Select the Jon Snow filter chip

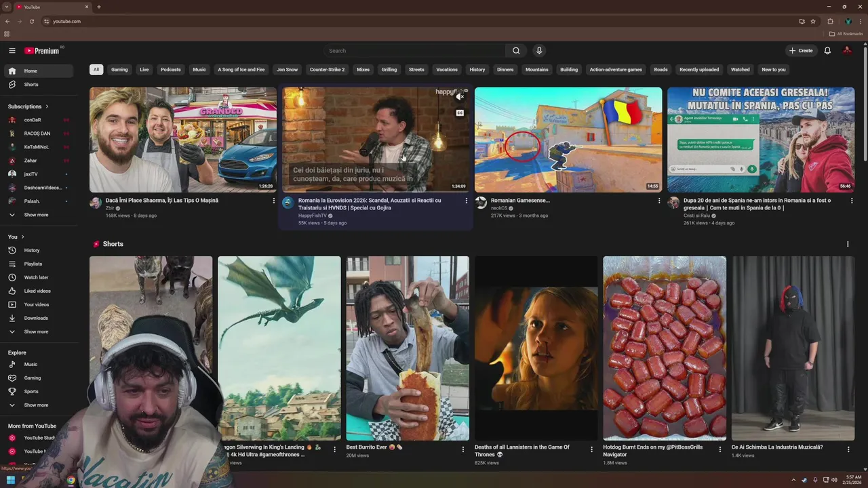coord(287,70)
